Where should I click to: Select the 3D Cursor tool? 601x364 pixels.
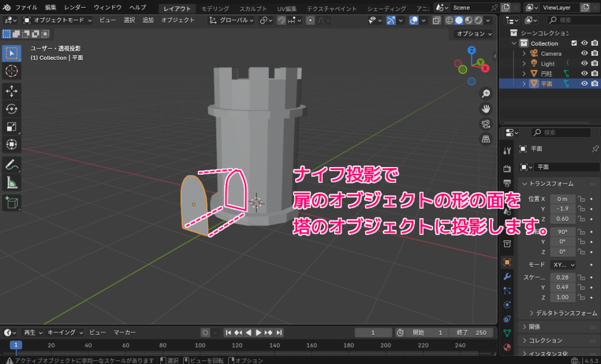tap(11, 70)
